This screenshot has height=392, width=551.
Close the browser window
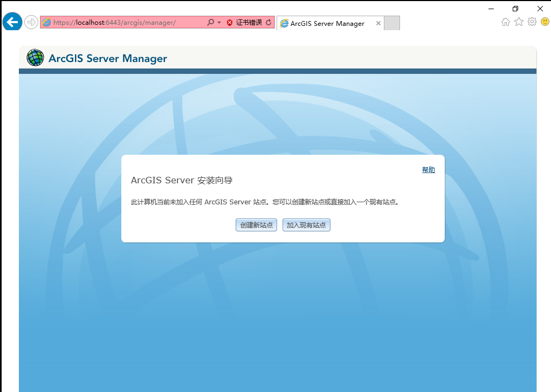pyautogui.click(x=540, y=9)
